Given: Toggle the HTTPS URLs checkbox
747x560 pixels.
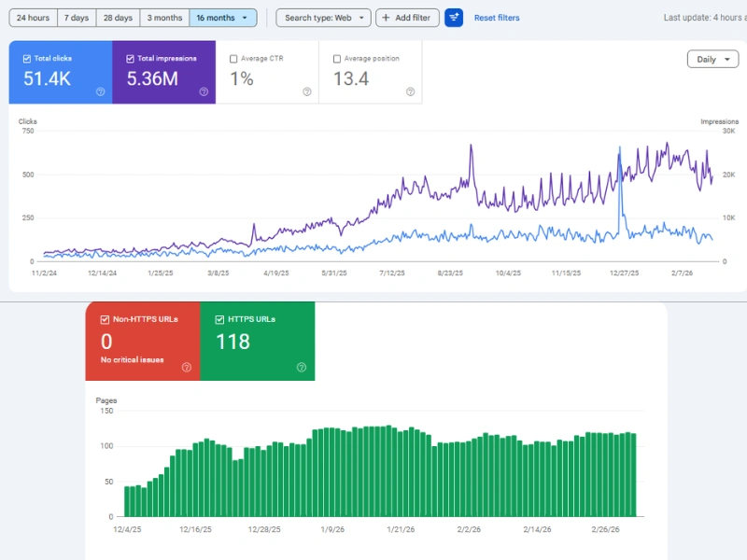Looking at the screenshot, I should [220, 319].
